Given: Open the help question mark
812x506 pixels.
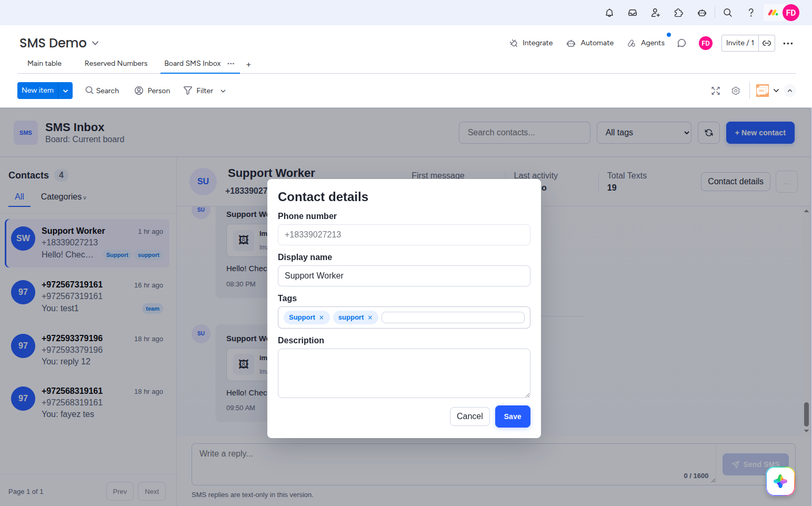Looking at the screenshot, I should [x=751, y=13].
